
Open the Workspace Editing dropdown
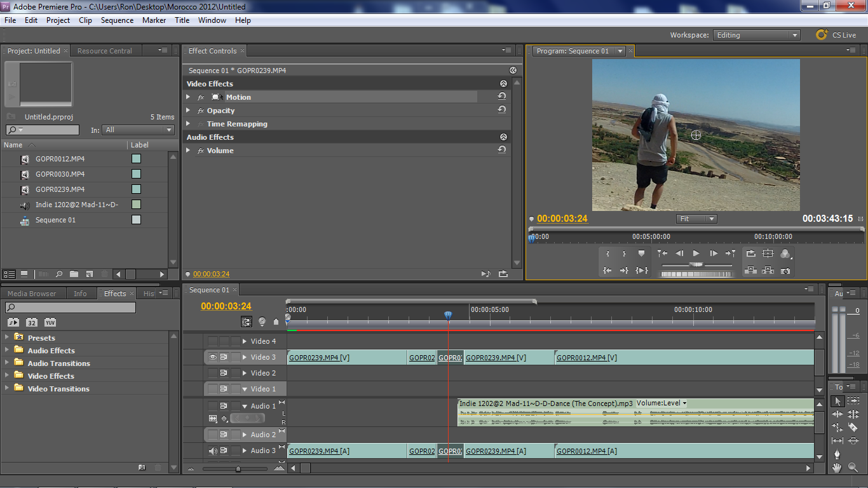(x=756, y=35)
